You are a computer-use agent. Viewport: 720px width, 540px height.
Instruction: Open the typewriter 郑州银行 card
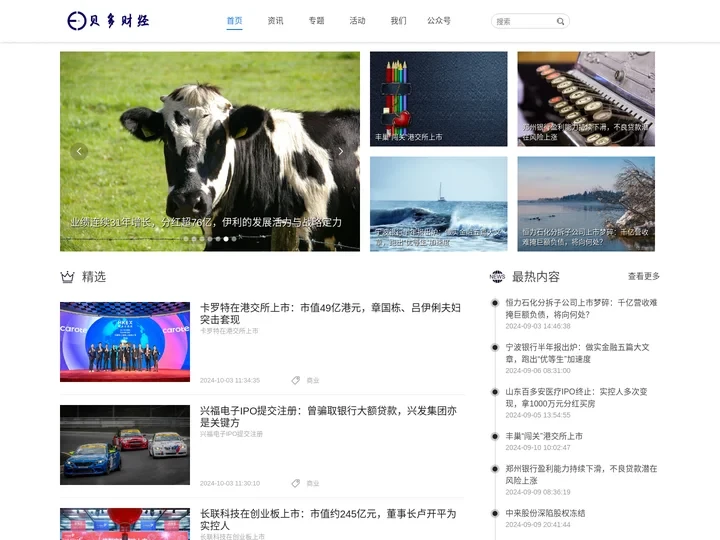pyautogui.click(x=586, y=99)
